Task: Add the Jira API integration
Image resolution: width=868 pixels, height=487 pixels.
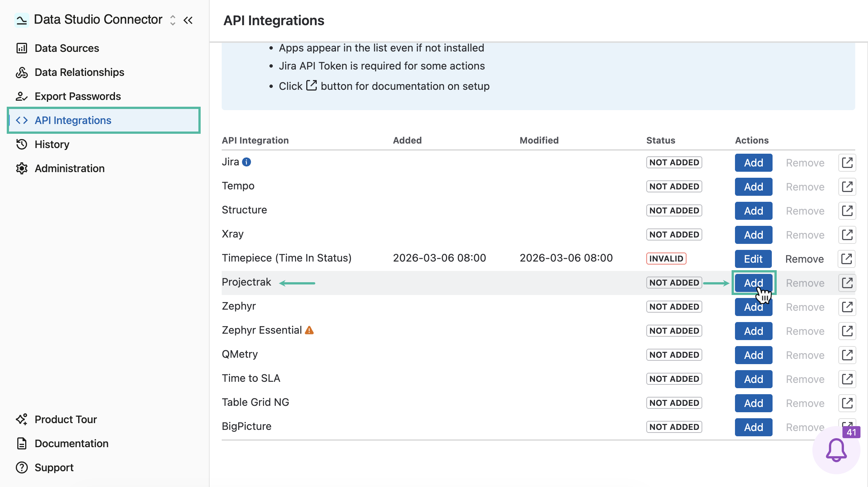Action: click(753, 163)
